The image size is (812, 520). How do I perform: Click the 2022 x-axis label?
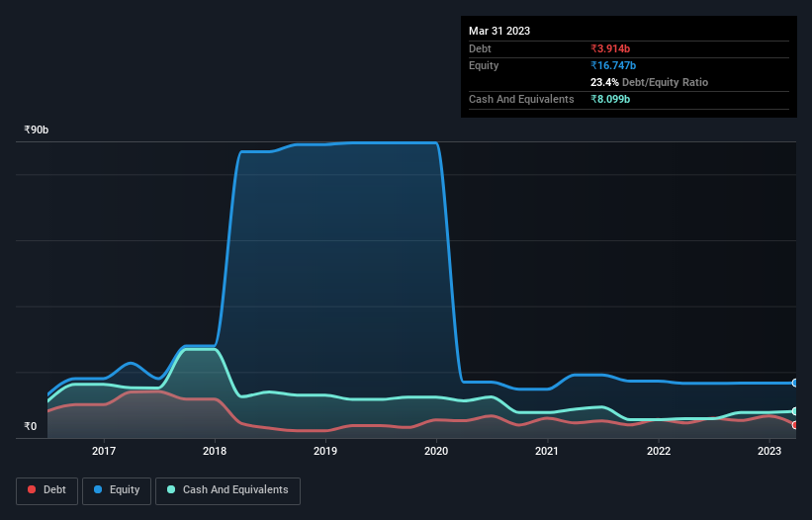tap(659, 451)
